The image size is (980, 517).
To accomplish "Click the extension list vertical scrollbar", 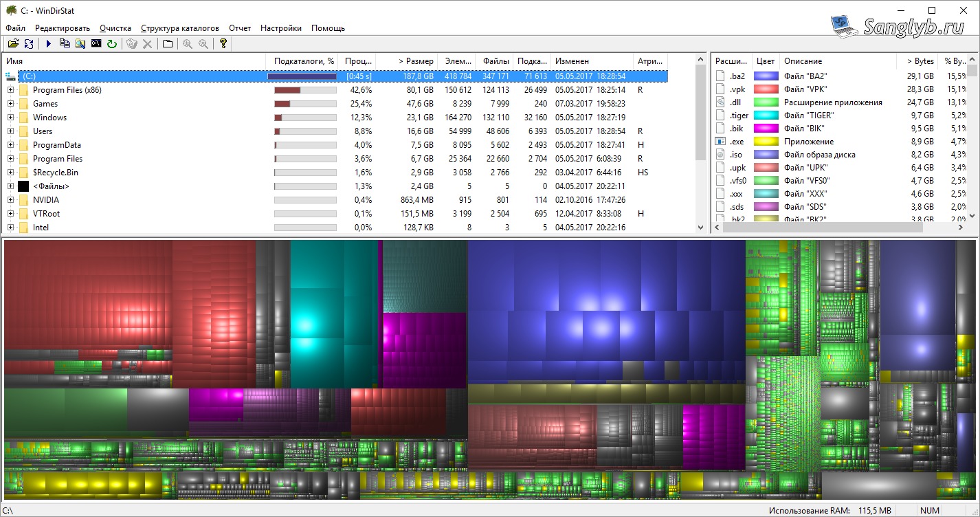I will tap(972, 137).
